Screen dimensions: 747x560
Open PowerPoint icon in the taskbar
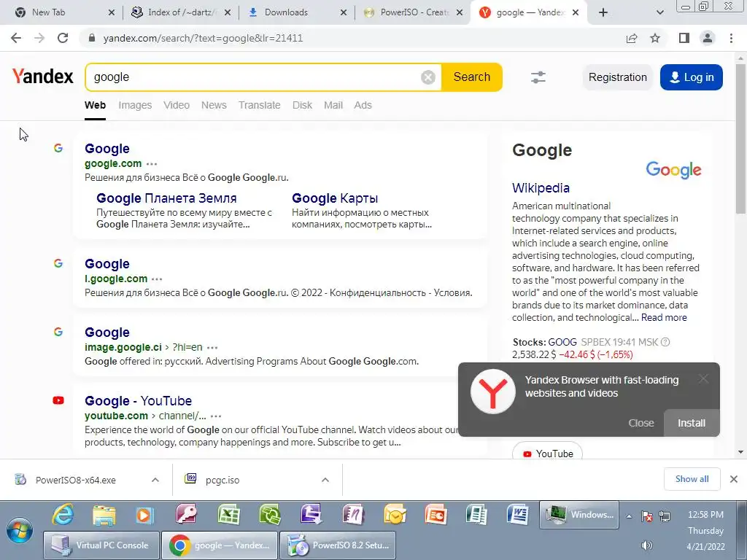(436, 515)
